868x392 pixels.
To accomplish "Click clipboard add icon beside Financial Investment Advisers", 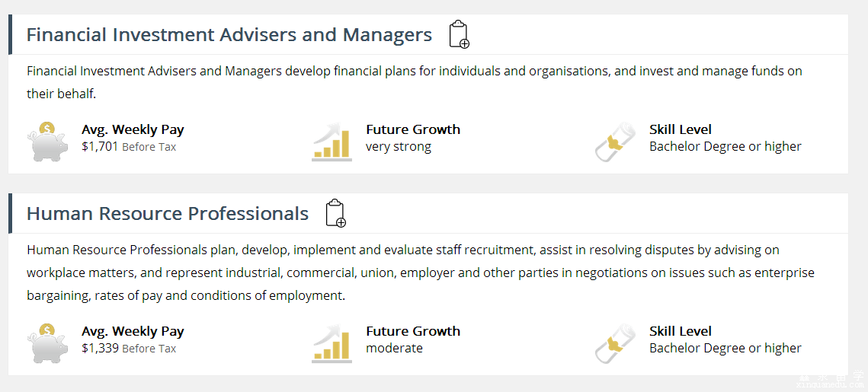I will [459, 34].
